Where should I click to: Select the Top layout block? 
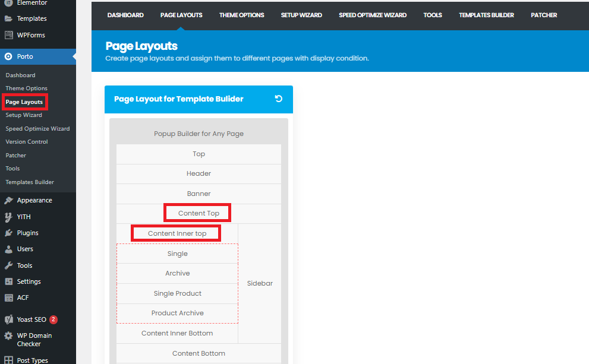[x=199, y=154]
